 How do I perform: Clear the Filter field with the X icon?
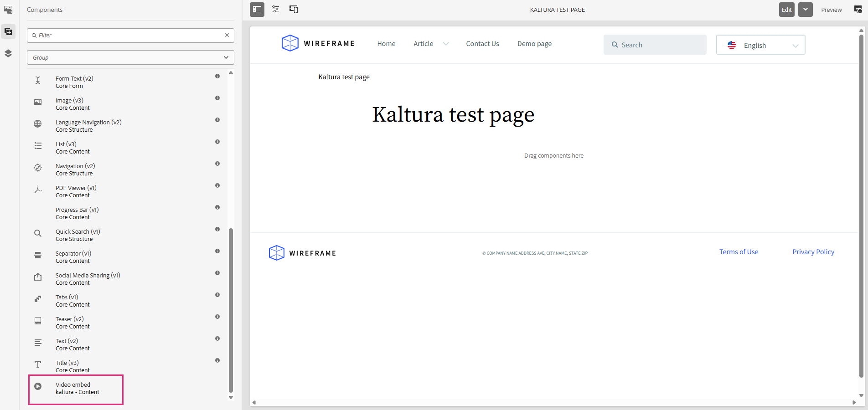click(x=227, y=35)
